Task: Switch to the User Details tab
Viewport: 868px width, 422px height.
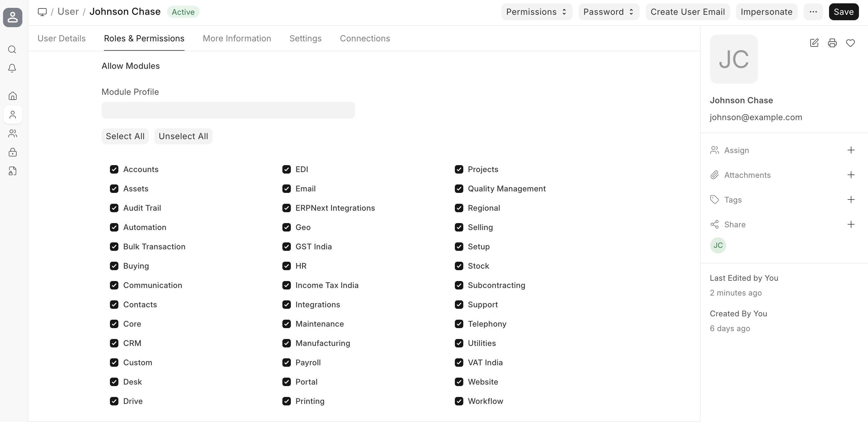Action: pyautogui.click(x=62, y=38)
